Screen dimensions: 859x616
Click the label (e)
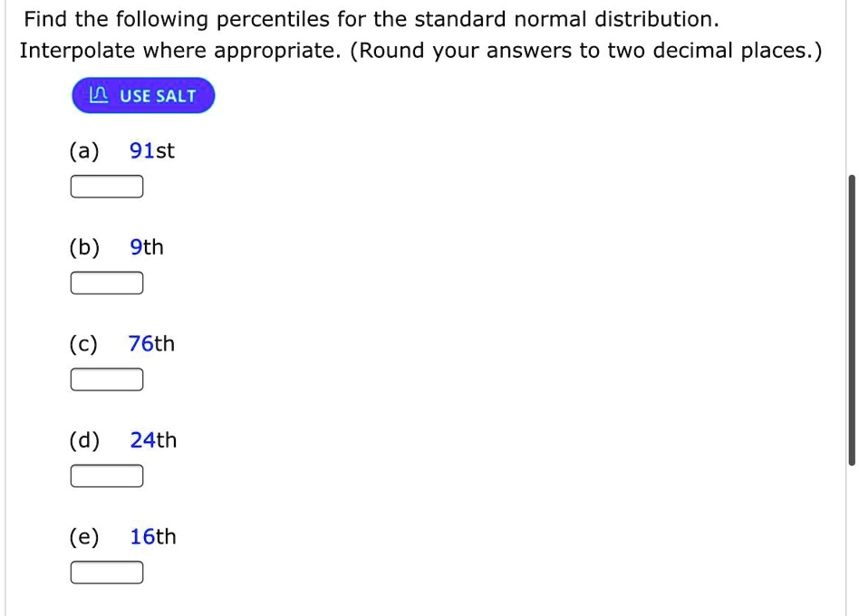(86, 536)
